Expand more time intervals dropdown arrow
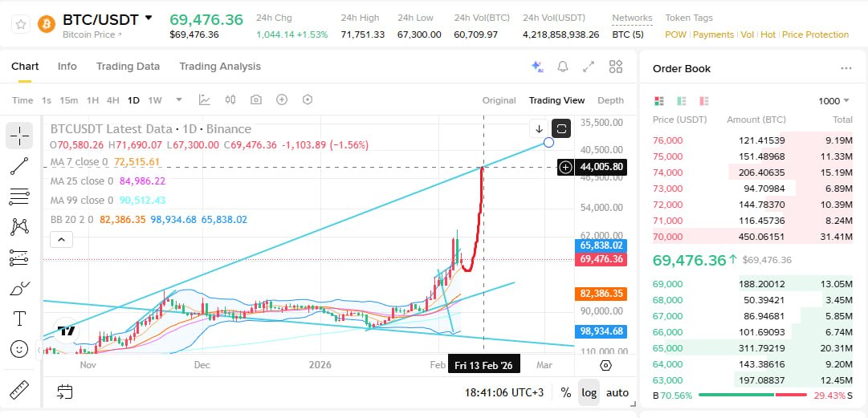The image size is (868, 418). point(179,100)
